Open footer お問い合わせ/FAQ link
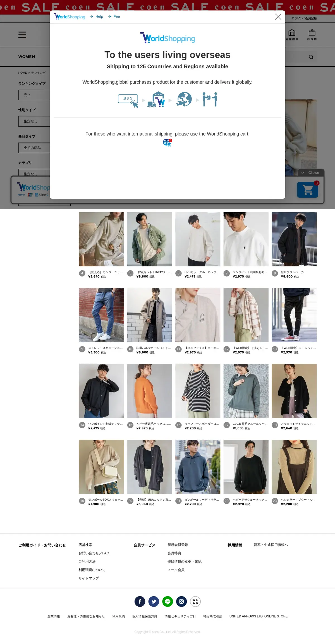 (x=94, y=553)
